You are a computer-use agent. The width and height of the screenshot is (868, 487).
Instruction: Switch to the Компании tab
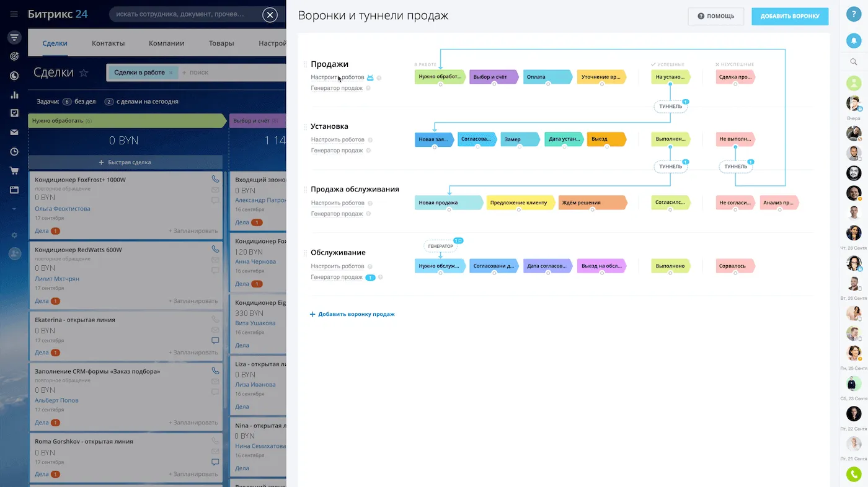click(166, 43)
